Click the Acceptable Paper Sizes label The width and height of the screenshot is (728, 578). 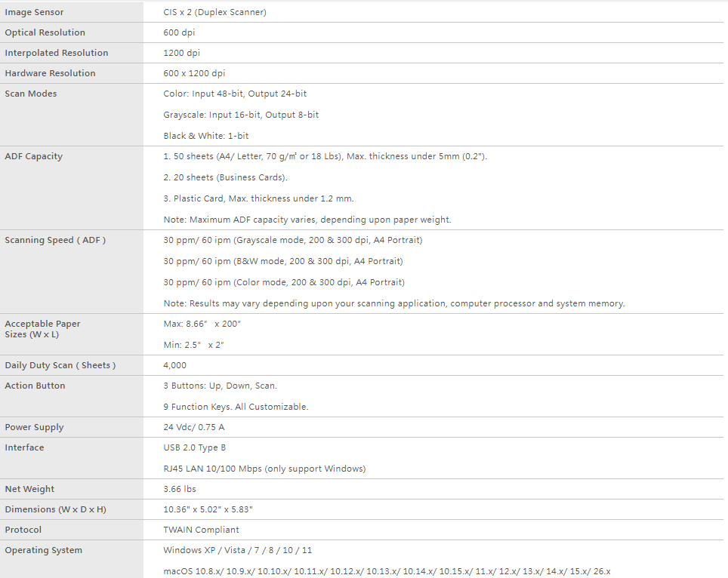[x=42, y=329]
